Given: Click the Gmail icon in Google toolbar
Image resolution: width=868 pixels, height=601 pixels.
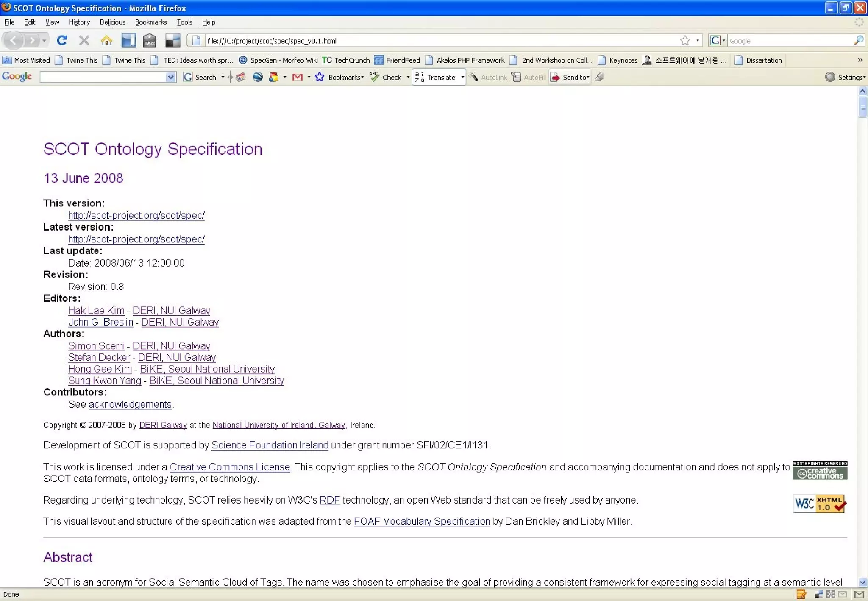Looking at the screenshot, I should pyautogui.click(x=298, y=77).
